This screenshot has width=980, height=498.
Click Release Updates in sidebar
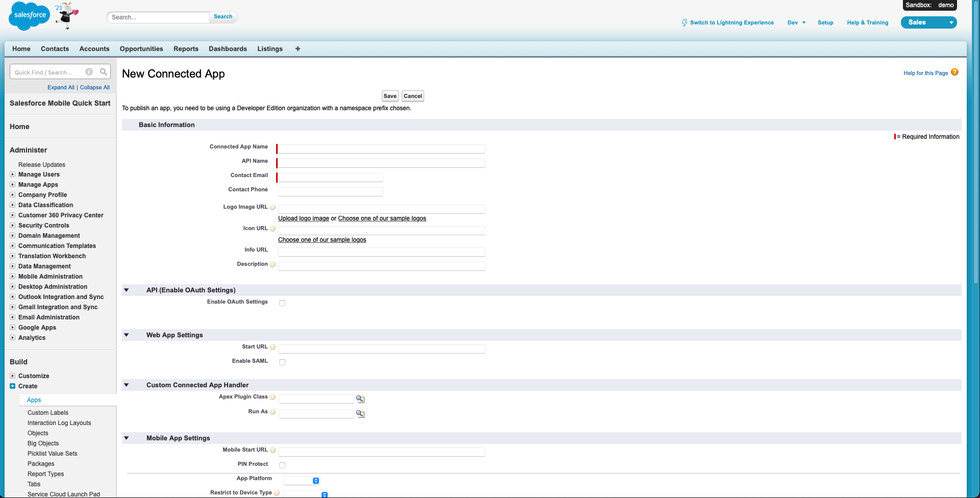point(42,165)
